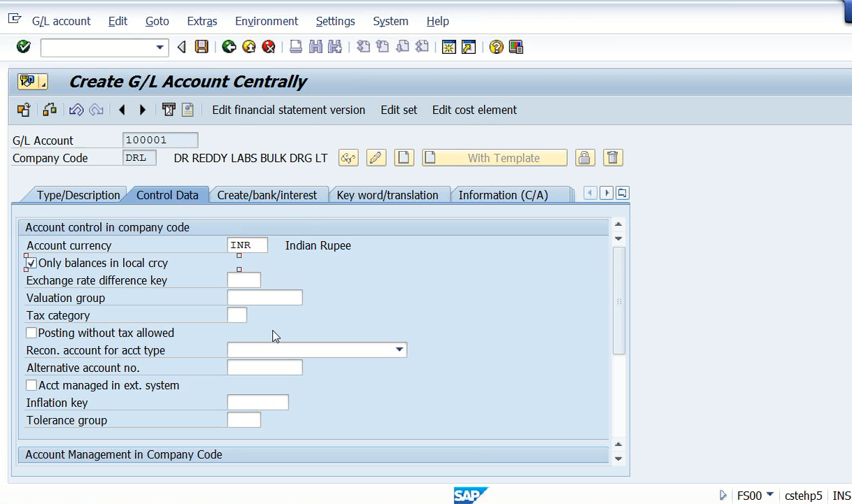The image size is (852, 504).
Task: Open the tab list selector icon
Action: tap(622, 193)
